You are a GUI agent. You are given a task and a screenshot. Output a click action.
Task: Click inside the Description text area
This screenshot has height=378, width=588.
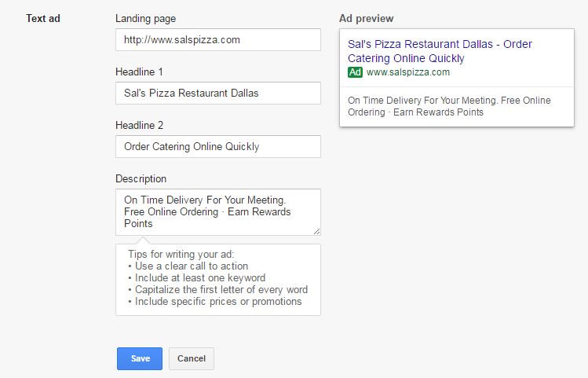tap(218, 212)
